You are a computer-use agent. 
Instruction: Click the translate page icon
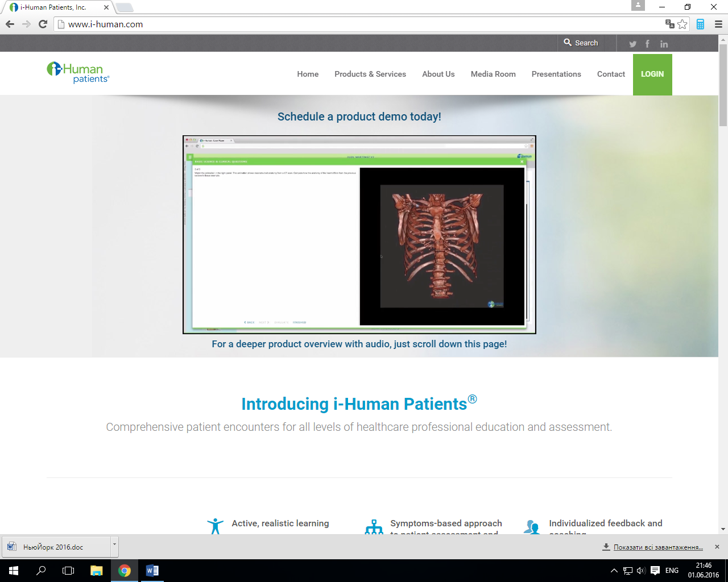click(x=670, y=24)
